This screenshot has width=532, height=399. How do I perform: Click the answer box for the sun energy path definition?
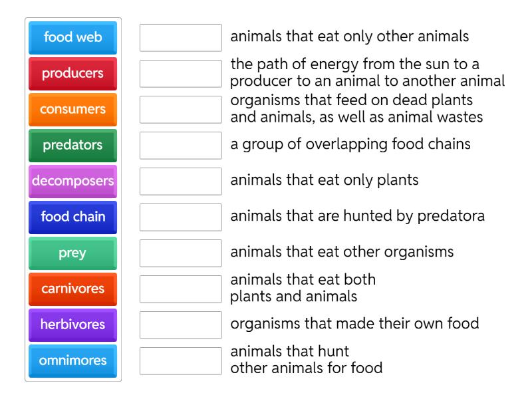click(x=180, y=74)
